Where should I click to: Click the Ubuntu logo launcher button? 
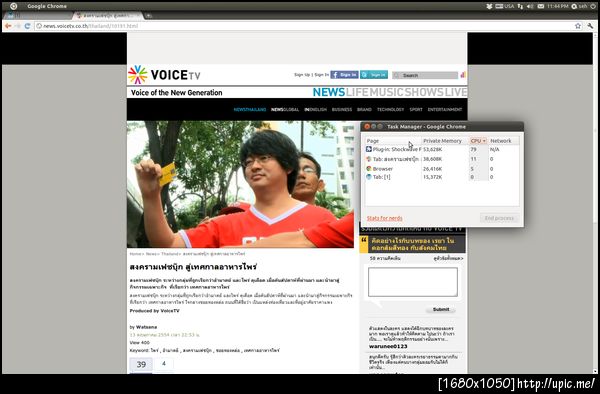click(x=13, y=6)
